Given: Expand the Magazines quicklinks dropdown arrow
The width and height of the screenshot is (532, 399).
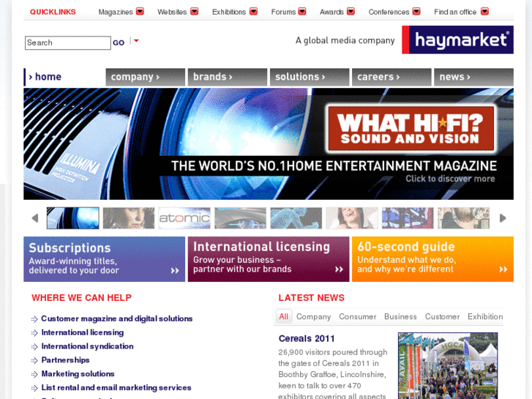Looking at the screenshot, I should point(140,12).
